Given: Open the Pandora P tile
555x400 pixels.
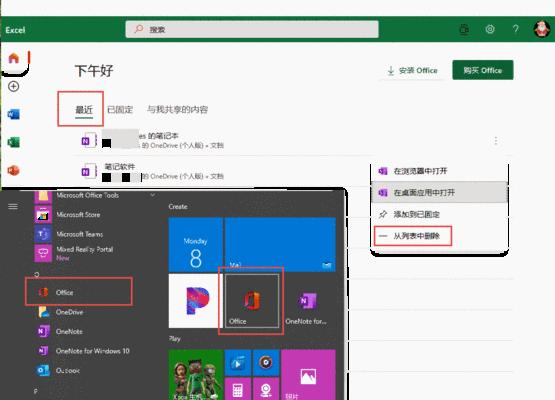Looking at the screenshot, I should [196, 301].
